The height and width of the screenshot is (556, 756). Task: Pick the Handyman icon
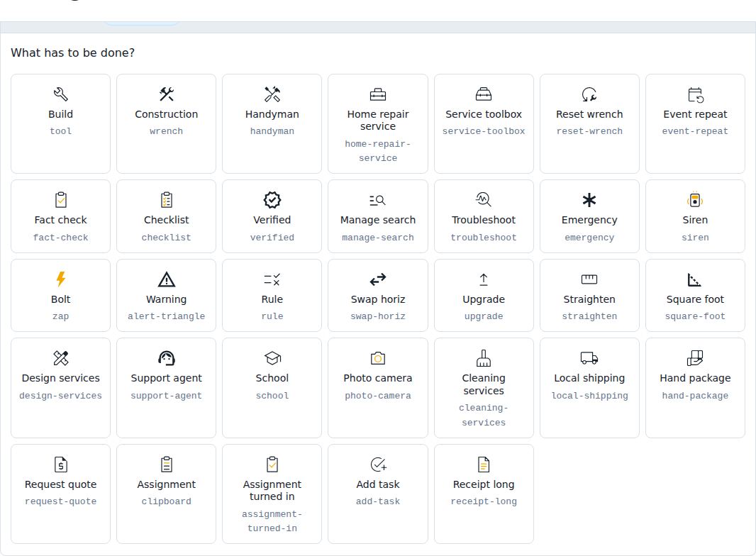(x=272, y=94)
